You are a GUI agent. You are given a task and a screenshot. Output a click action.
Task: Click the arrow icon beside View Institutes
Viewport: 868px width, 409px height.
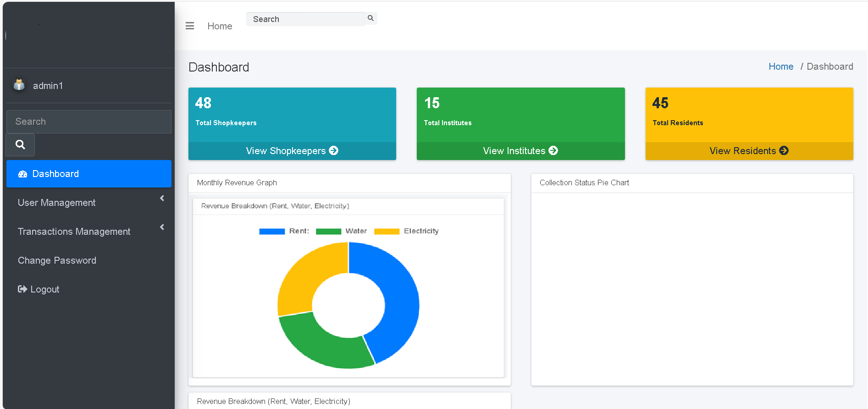coord(553,150)
